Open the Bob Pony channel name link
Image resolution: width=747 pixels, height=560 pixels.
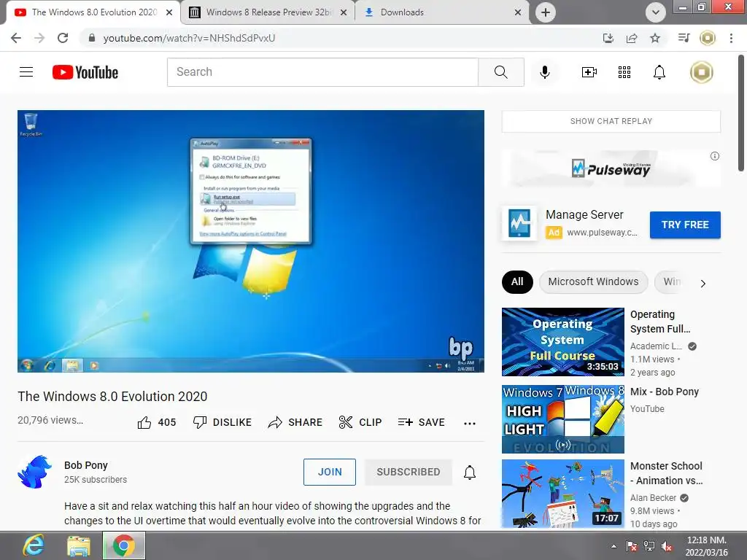tap(86, 465)
